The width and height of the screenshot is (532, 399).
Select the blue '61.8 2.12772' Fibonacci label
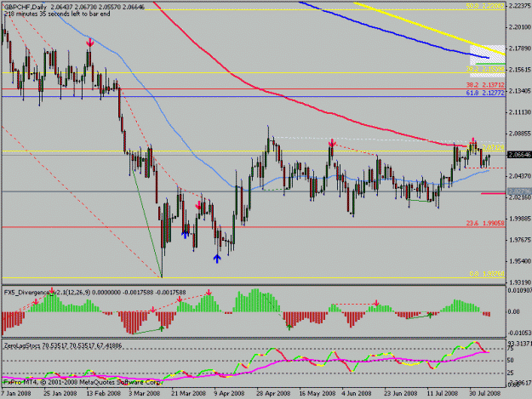coord(485,93)
